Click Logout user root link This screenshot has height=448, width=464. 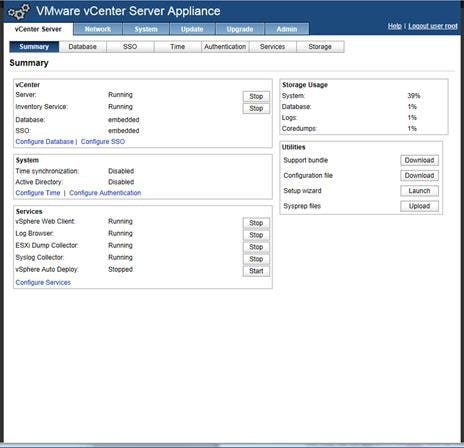point(433,26)
